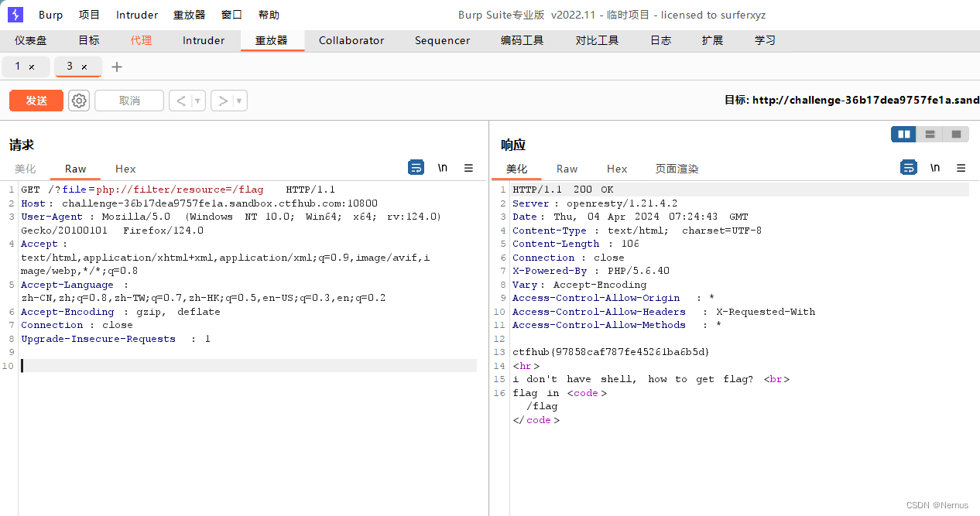Screen dimensions: 980x516
Task: Click 'X-Powered-By: PHP/5.6.40' response header
Action: (591, 271)
